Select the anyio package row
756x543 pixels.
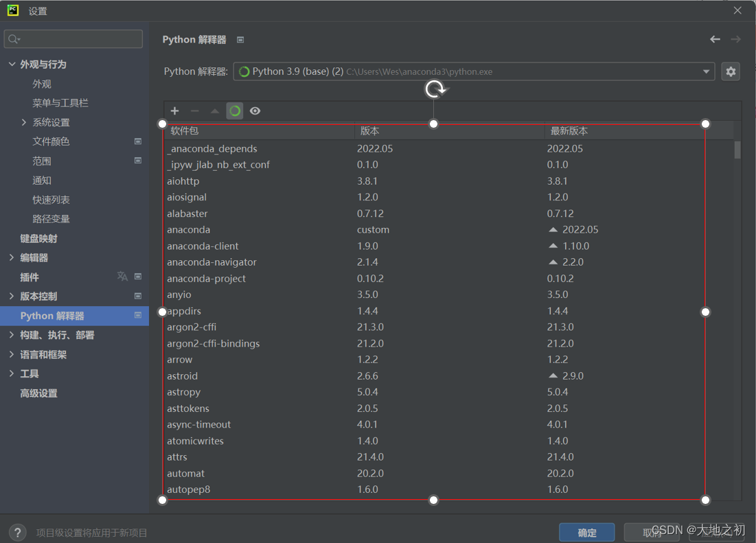tap(448, 294)
